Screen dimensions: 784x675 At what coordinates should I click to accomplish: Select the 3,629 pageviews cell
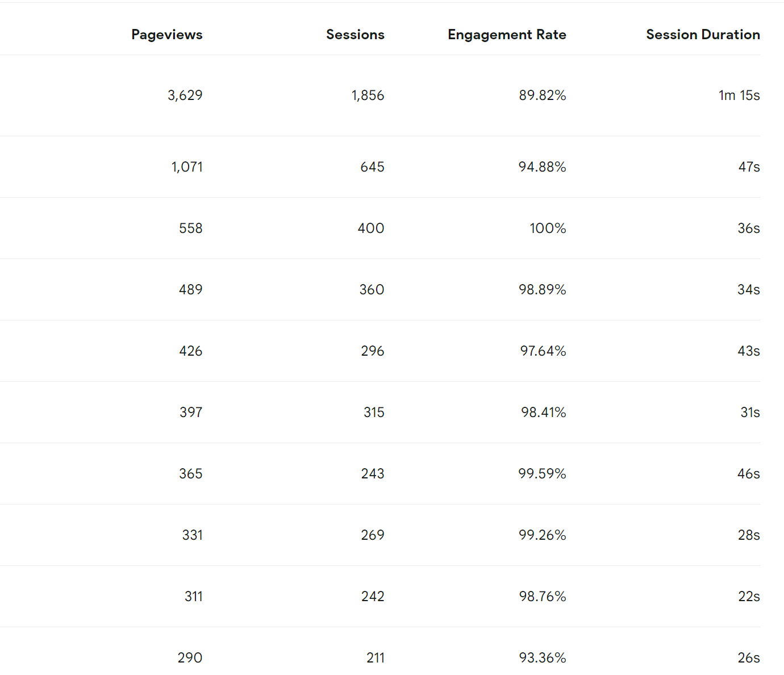(185, 95)
